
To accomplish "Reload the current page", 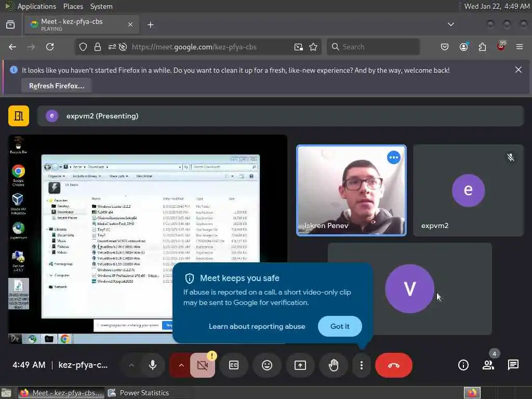I will tap(50, 47).
